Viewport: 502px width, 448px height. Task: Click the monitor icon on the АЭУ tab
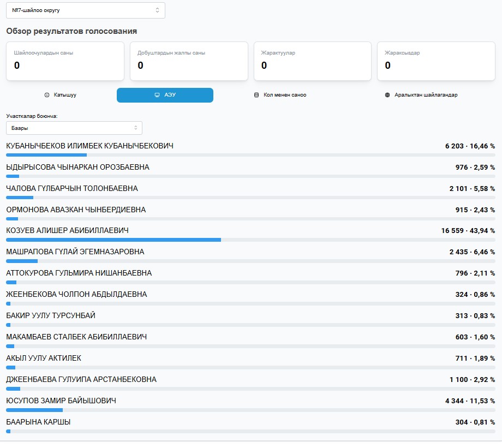coord(157,95)
